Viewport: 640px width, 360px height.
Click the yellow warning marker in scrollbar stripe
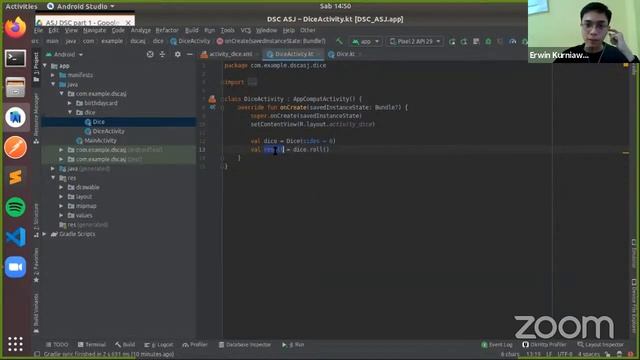pyautogui.click(x=626, y=153)
